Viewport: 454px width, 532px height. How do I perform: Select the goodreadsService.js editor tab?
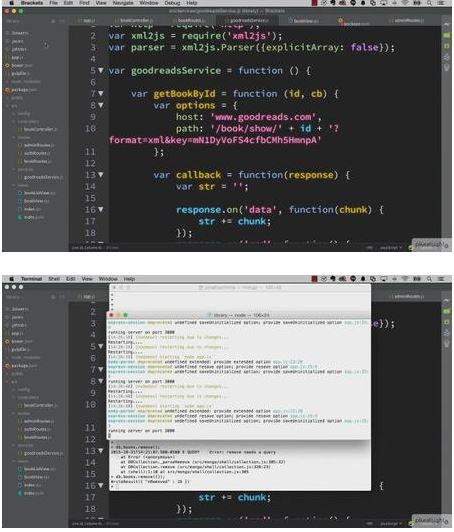point(247,21)
